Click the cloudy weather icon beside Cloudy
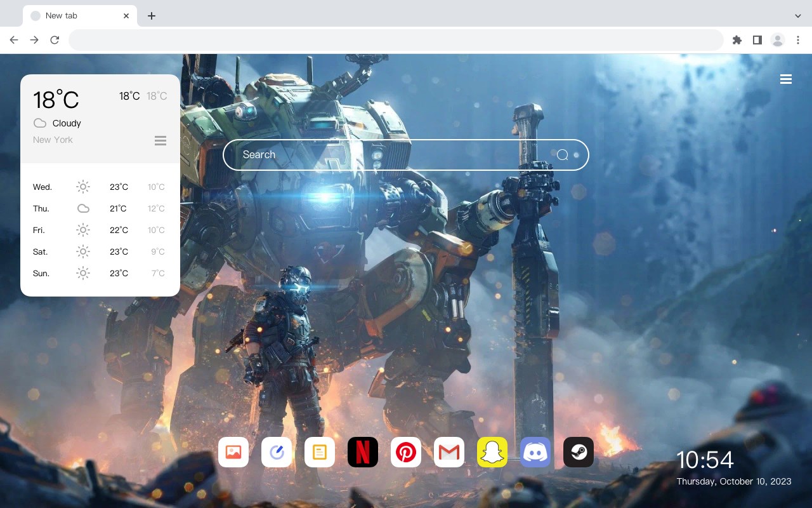Image resolution: width=812 pixels, height=508 pixels. coord(40,123)
